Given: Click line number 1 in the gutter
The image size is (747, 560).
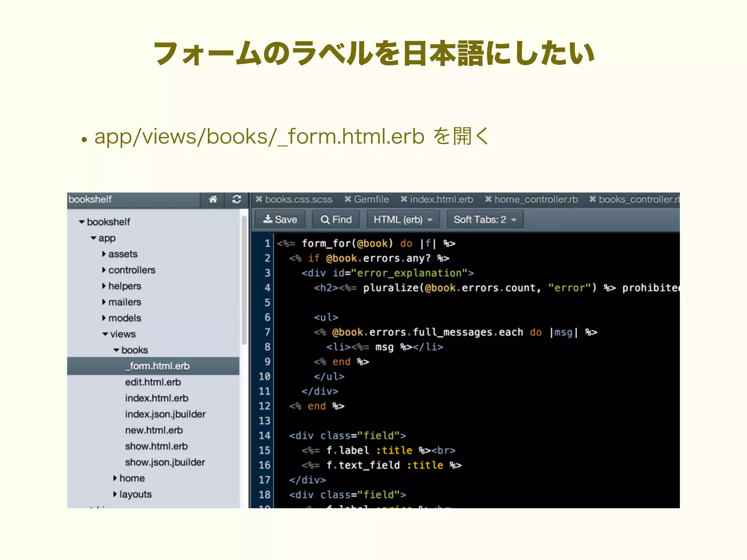Looking at the screenshot, I should [x=267, y=244].
